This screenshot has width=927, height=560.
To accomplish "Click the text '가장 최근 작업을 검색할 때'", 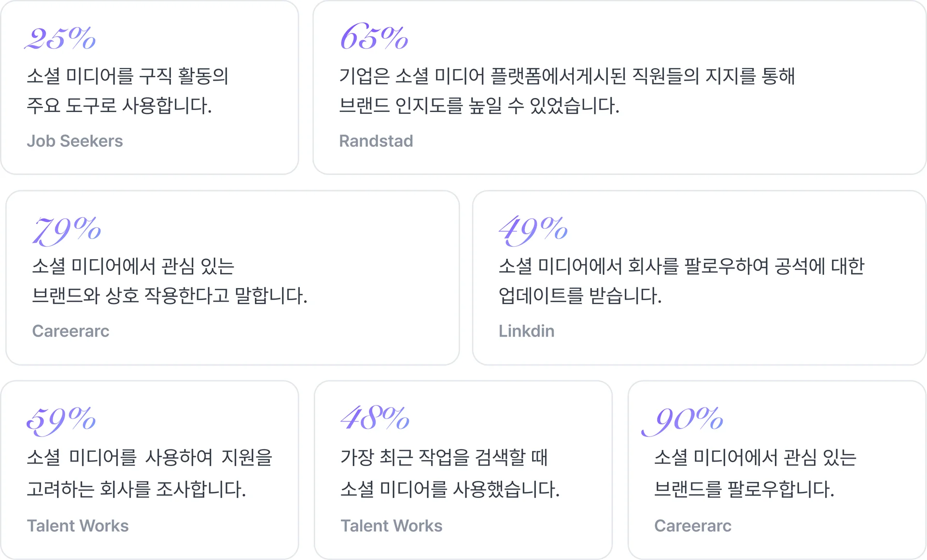I will click(444, 457).
